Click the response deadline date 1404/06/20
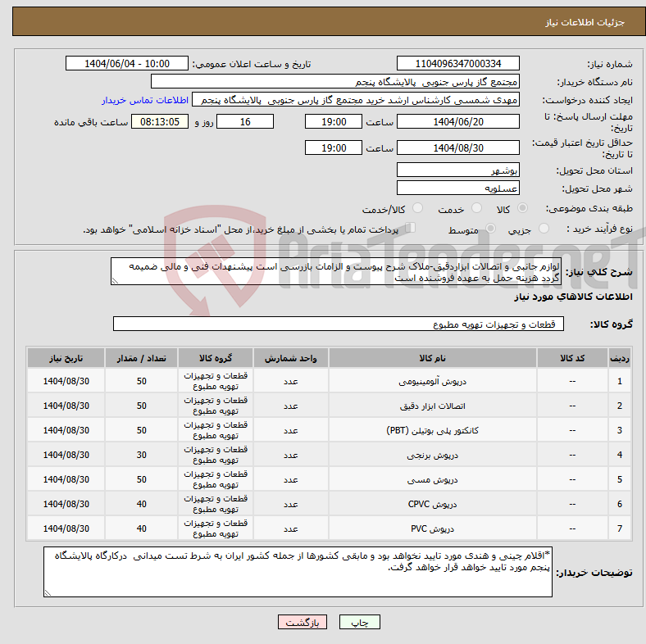The height and width of the screenshot is (644, 646). click(x=457, y=122)
